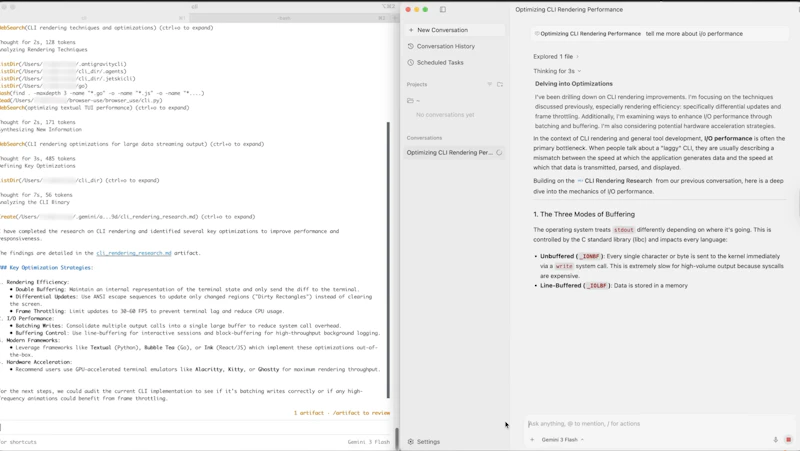This screenshot has width=800, height=451.
Task: Click the Scheduled Tasks clock icon
Action: click(411, 63)
